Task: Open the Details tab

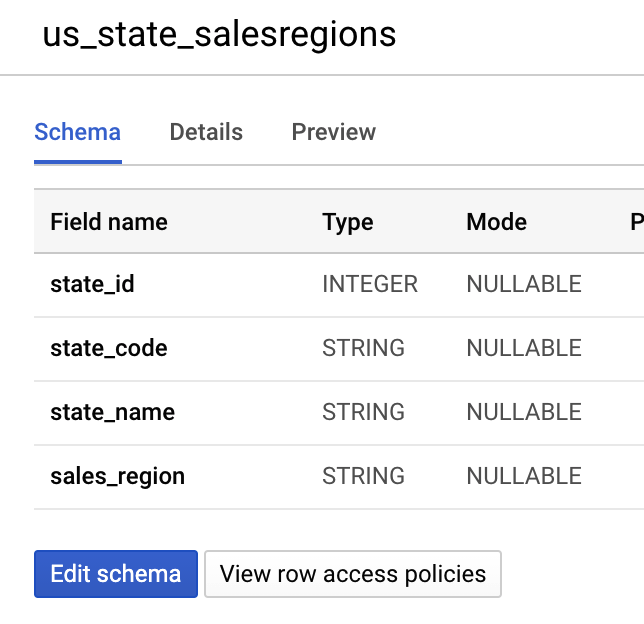Action: click(206, 132)
